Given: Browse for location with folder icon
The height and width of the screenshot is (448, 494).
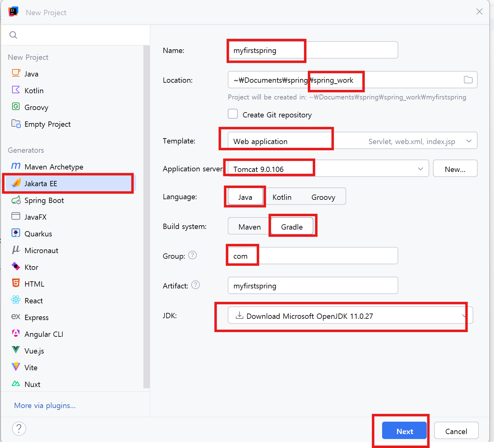Looking at the screenshot, I should point(468,80).
